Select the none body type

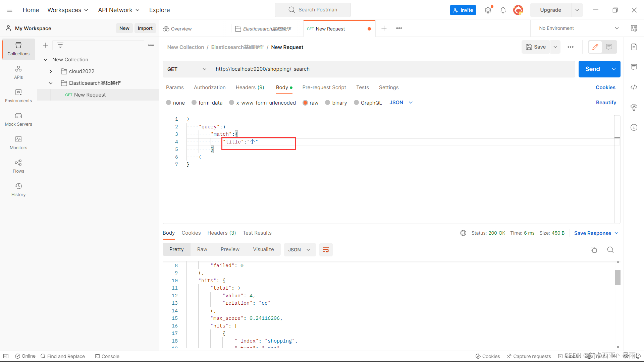[x=169, y=103]
